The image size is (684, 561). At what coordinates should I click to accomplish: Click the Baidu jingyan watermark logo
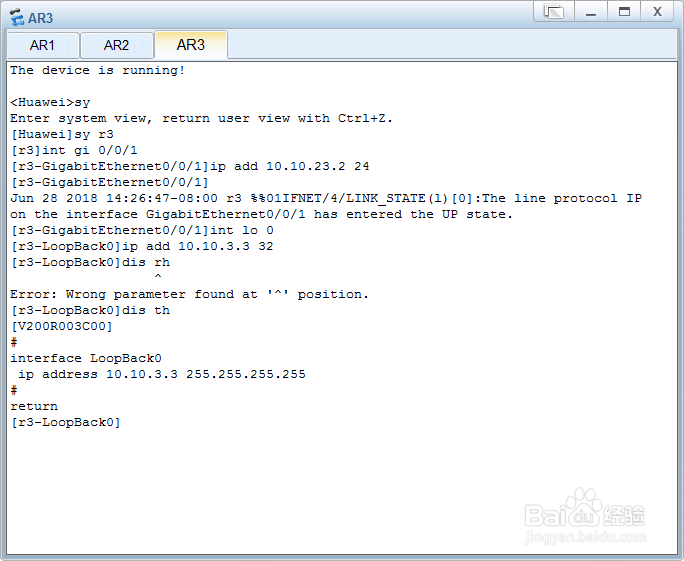pyautogui.click(x=585, y=517)
